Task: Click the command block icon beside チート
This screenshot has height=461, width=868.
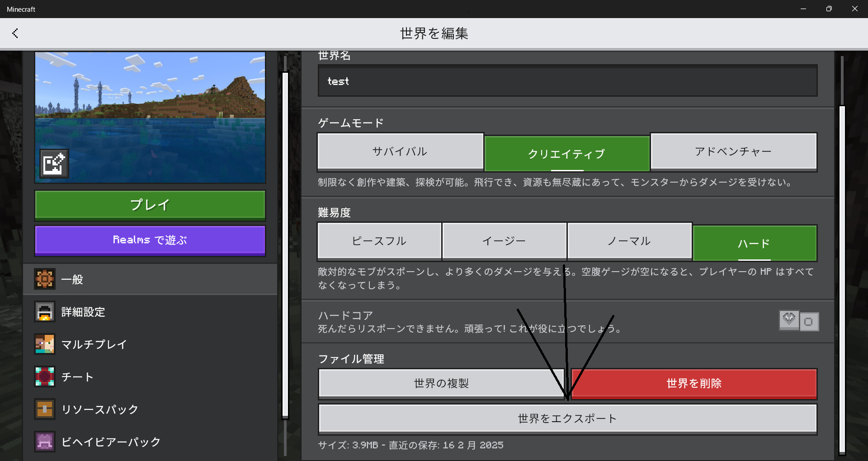Action: coord(45,377)
